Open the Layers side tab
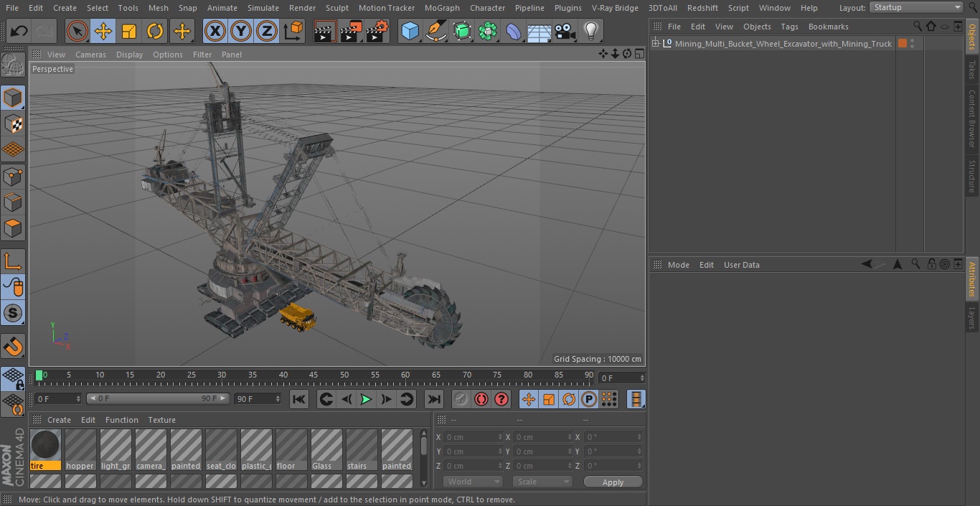The width and height of the screenshot is (980, 506). click(972, 318)
